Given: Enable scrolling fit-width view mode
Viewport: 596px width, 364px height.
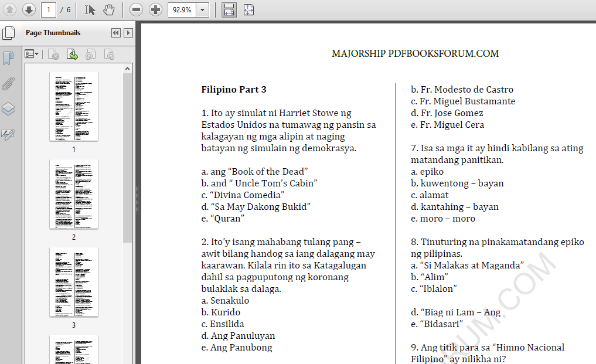Looking at the screenshot, I should (x=229, y=9).
